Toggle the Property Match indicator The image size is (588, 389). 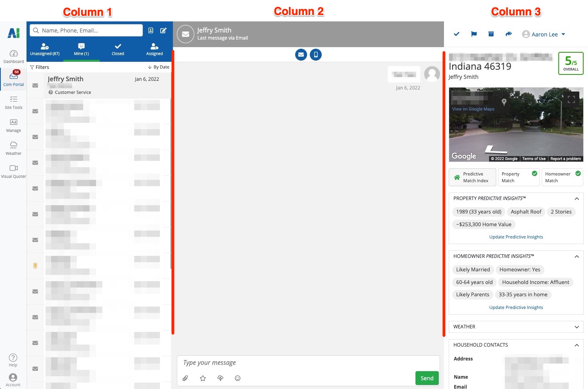tap(518, 177)
